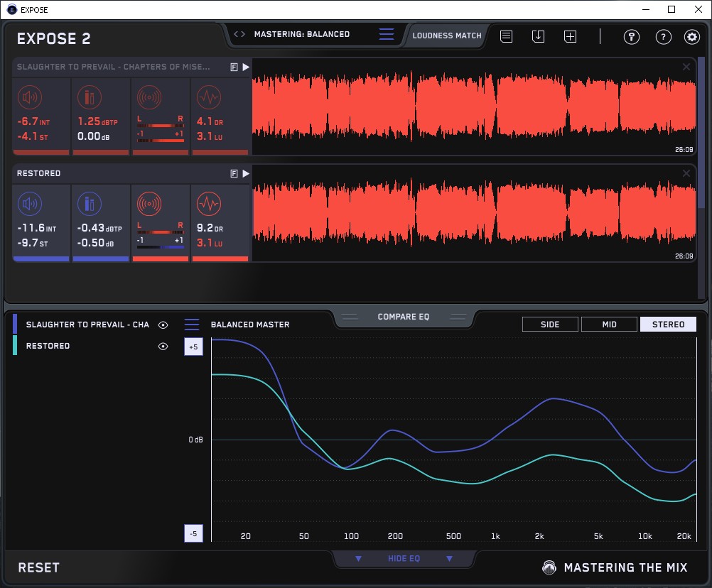Switch the EQ view to Mid
The width and height of the screenshot is (712, 588).
(609, 325)
